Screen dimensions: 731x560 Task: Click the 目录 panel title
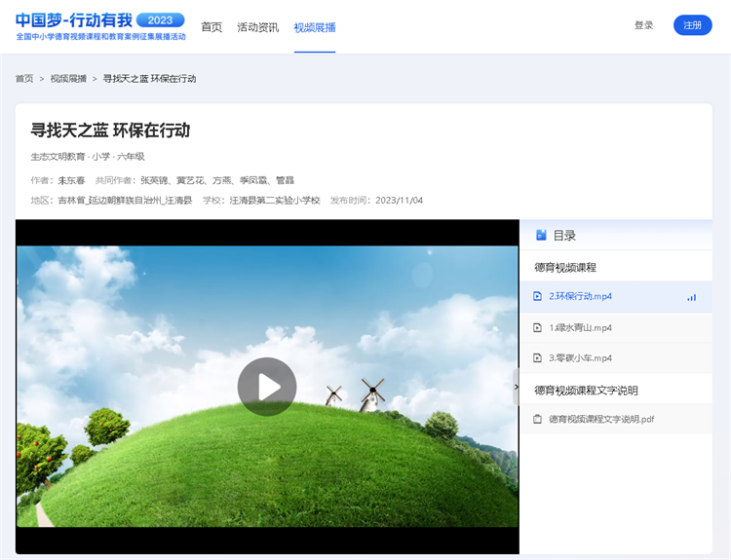tap(564, 236)
